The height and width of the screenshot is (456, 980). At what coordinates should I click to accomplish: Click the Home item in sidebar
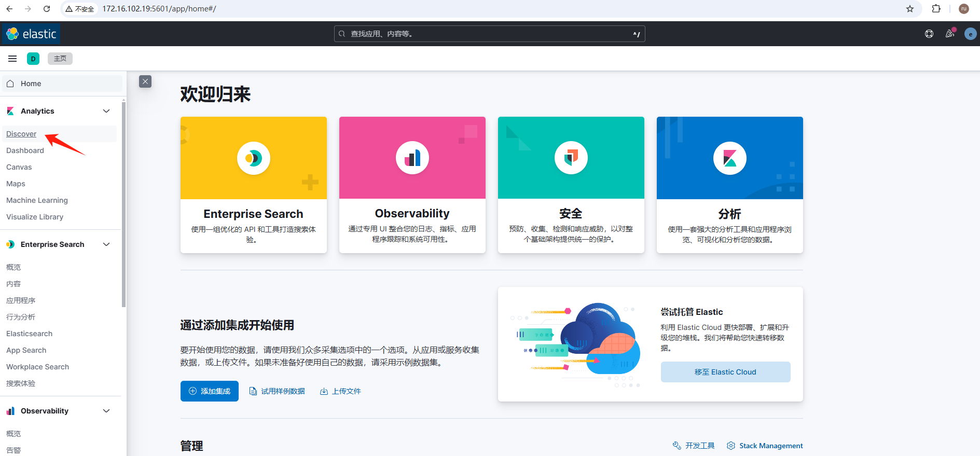coord(62,84)
